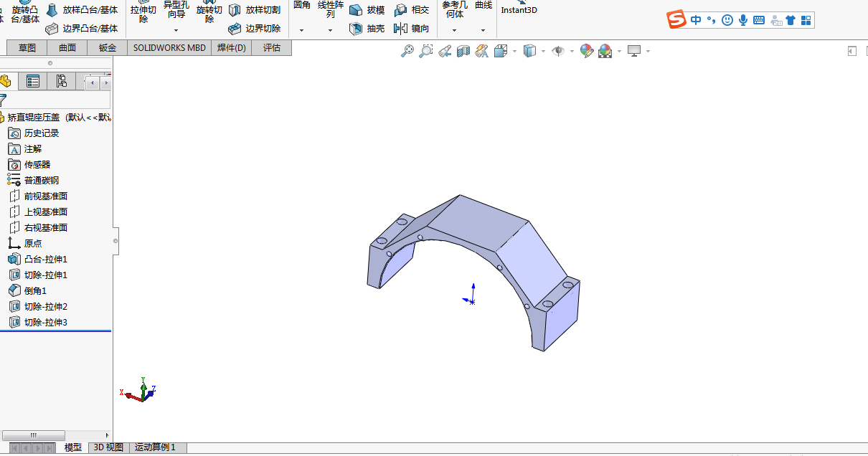
Task: Click the 边界切除 button
Action: (255, 29)
